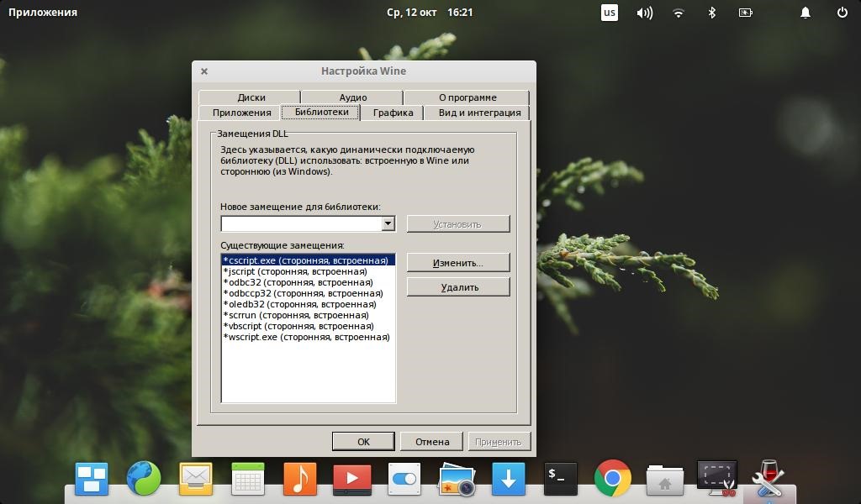The height and width of the screenshot is (504, 861).
Task: Click the 'us' keyboard layout indicator
Action: click(610, 12)
